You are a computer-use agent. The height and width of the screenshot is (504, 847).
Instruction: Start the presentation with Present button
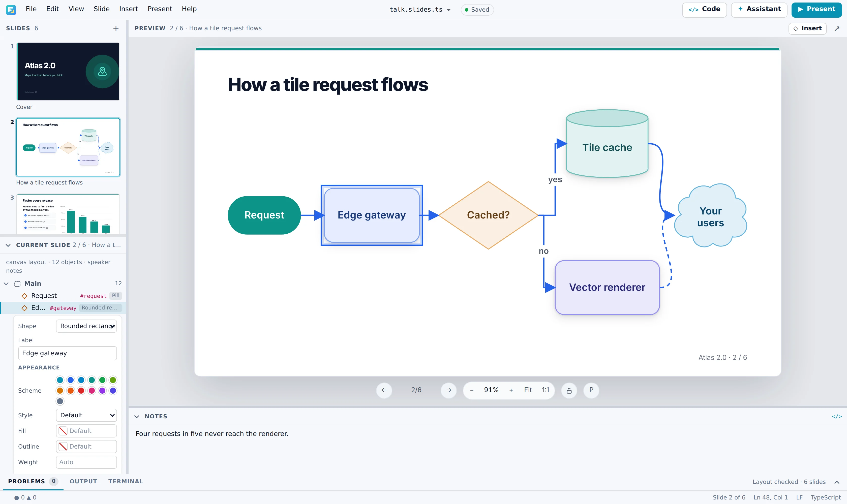(816, 10)
